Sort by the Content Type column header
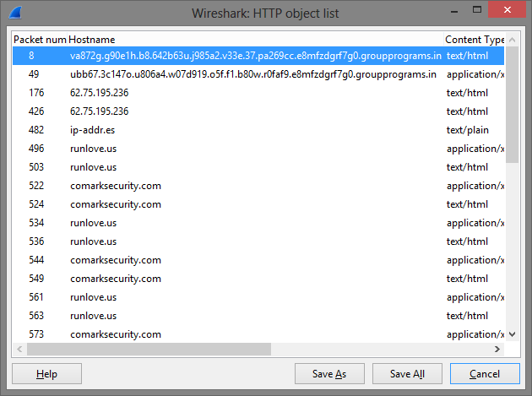The image size is (532, 396). point(475,40)
